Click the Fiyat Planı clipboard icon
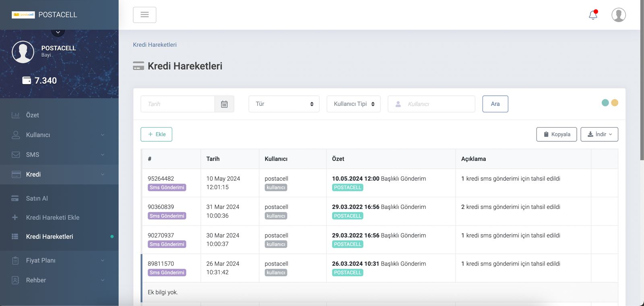Screen dimensions: 644x306 (x=15, y=261)
